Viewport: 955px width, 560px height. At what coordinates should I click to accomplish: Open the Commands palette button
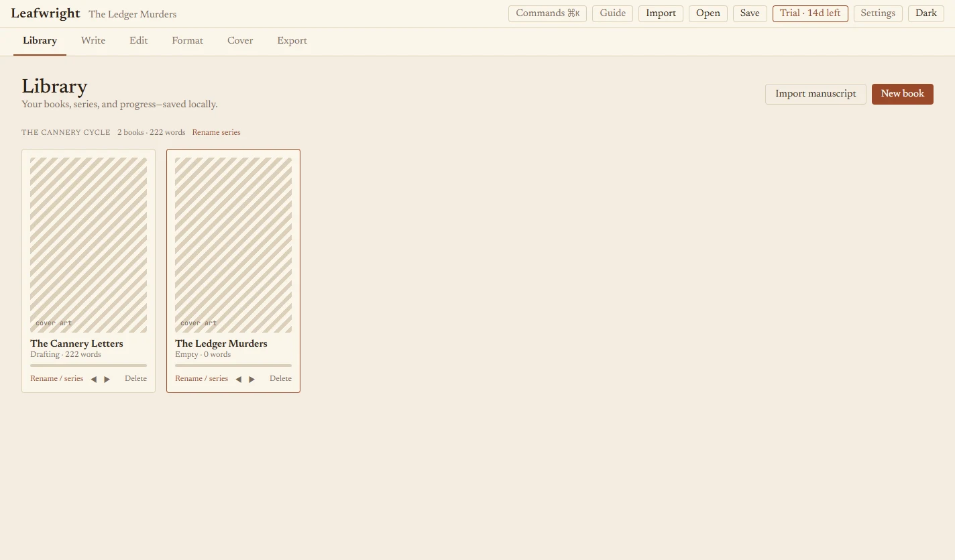[x=547, y=13]
